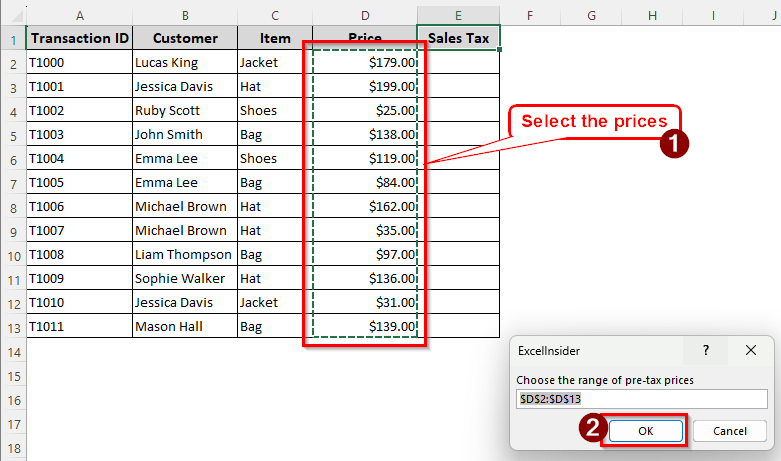The width and height of the screenshot is (781, 461).
Task: Open the dialog help question mark
Action: [x=706, y=350]
